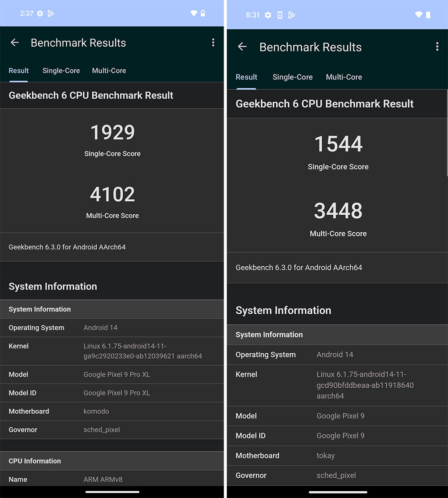Tap battery icon in left status bar
This screenshot has height=498, width=448.
[x=203, y=13]
